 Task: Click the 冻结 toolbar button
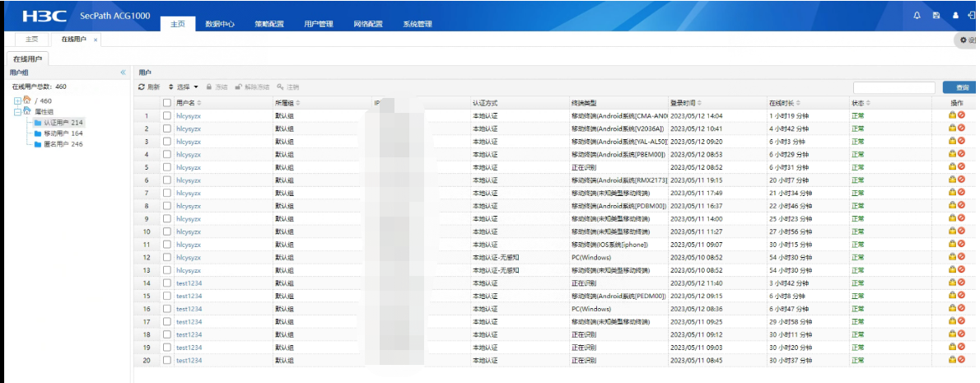point(217,86)
